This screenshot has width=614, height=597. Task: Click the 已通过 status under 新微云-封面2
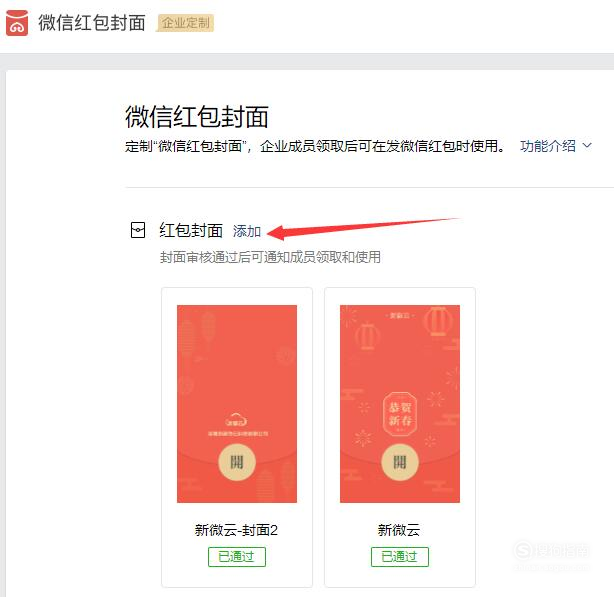pos(237,556)
